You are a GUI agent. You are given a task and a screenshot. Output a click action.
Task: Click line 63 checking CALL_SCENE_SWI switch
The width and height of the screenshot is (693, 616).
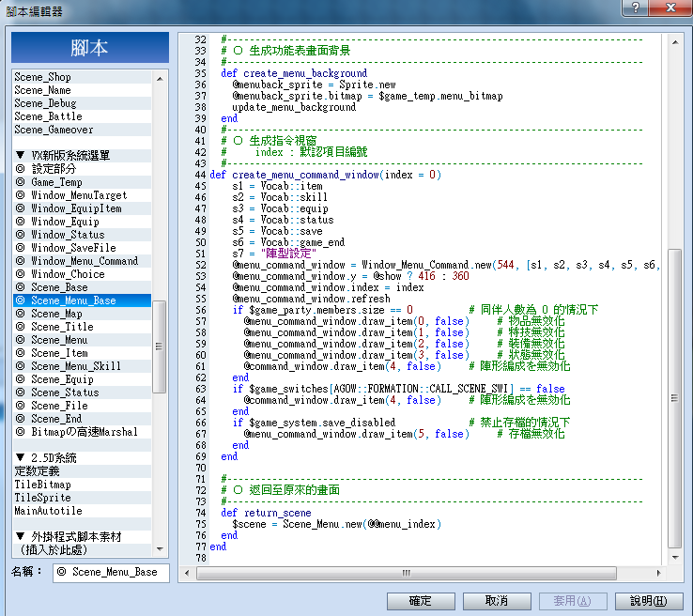(x=399, y=389)
